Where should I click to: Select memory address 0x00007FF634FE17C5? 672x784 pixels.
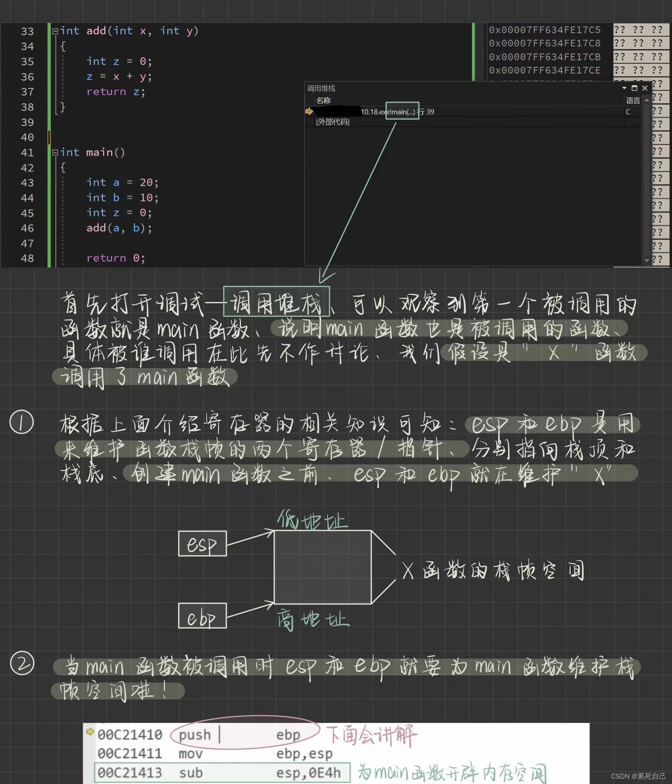click(x=544, y=30)
